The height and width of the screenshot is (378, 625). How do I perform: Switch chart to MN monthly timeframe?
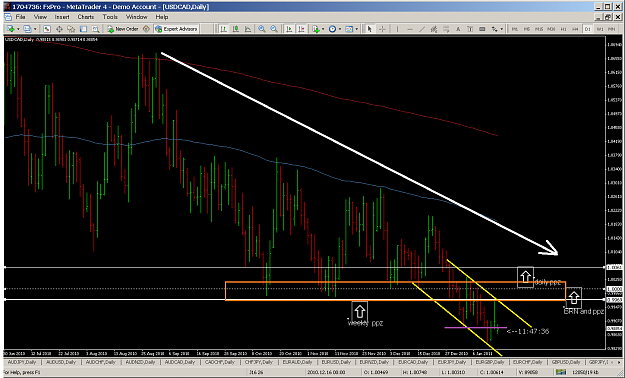pyautogui.click(x=611, y=29)
